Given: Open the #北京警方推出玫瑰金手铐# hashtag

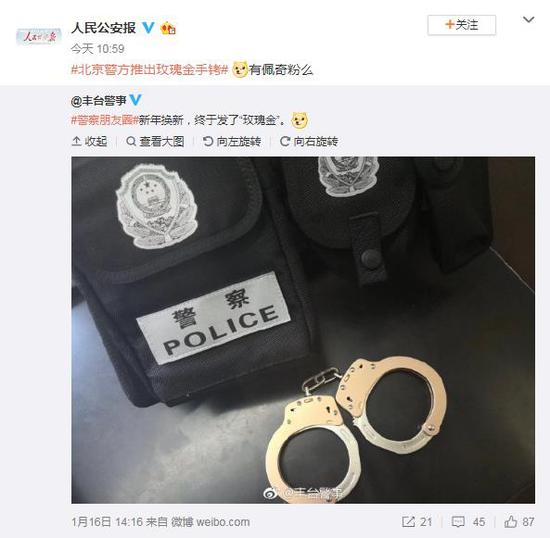Looking at the screenshot, I should 150,69.
